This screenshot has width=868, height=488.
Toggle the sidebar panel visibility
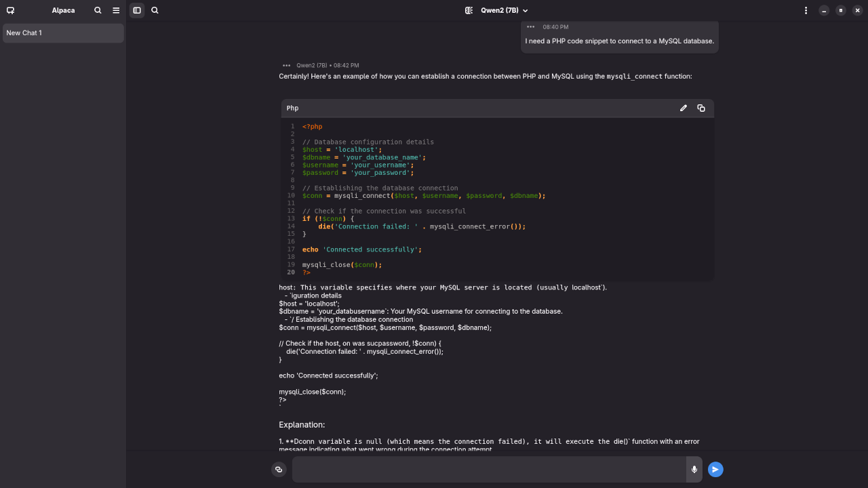tap(137, 10)
